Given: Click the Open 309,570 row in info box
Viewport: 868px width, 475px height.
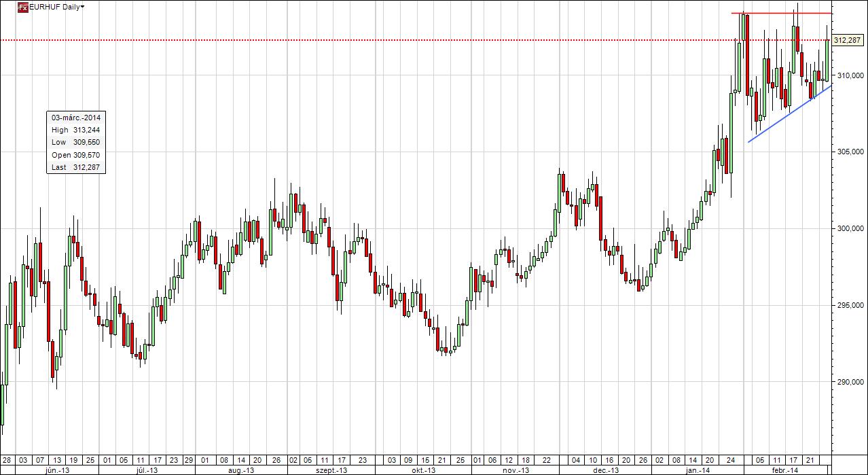Looking at the screenshot, I should pyautogui.click(x=76, y=155).
